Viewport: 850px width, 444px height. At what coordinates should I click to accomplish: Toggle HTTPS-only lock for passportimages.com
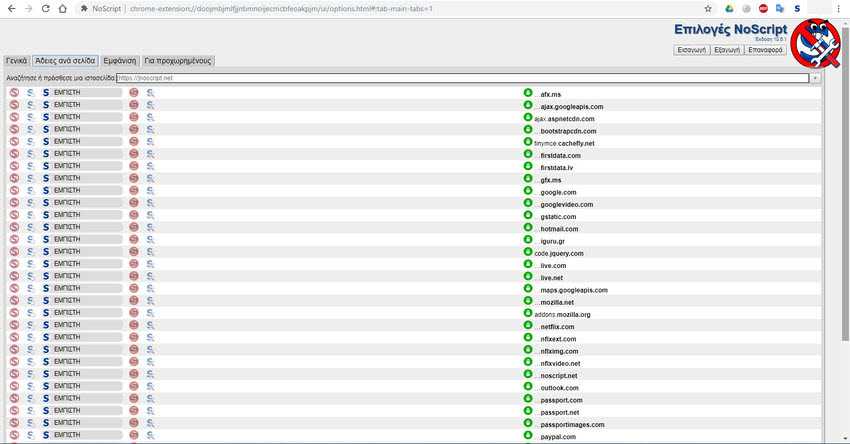pyautogui.click(x=528, y=423)
